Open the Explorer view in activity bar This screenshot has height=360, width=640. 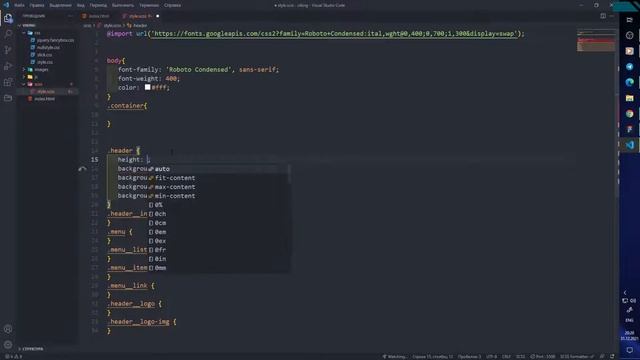[x=8, y=18]
